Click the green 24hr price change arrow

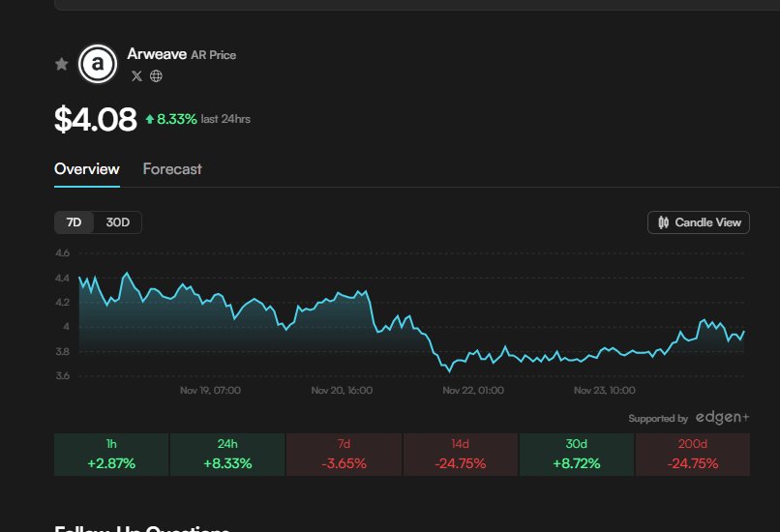click(150, 119)
